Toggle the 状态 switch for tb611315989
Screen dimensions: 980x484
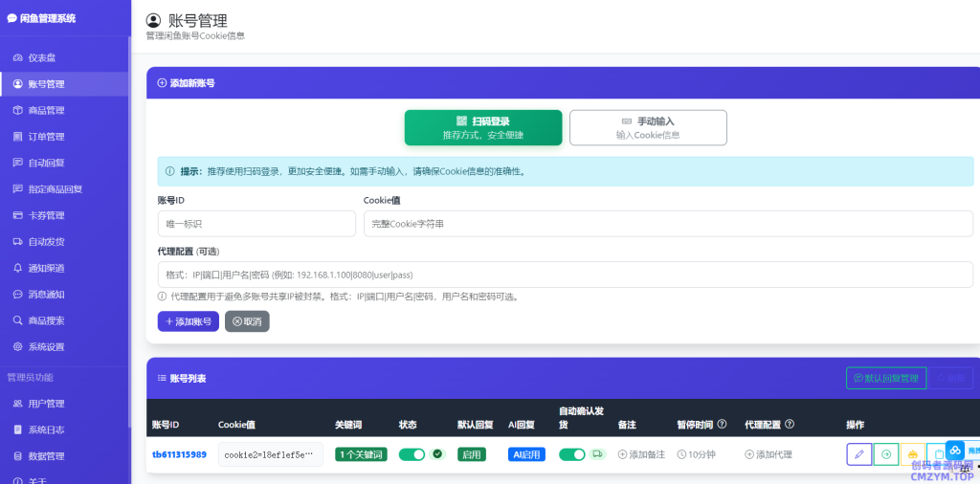pyautogui.click(x=412, y=454)
